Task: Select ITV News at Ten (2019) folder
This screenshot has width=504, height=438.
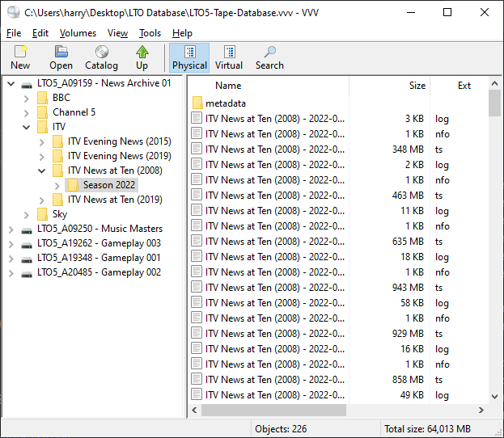Action: click(115, 200)
